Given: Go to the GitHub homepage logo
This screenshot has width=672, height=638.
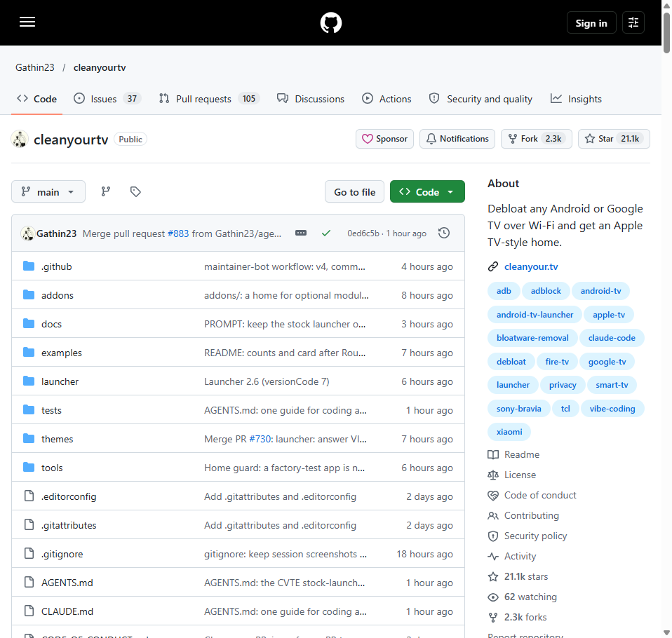Looking at the screenshot, I should tap(331, 22).
